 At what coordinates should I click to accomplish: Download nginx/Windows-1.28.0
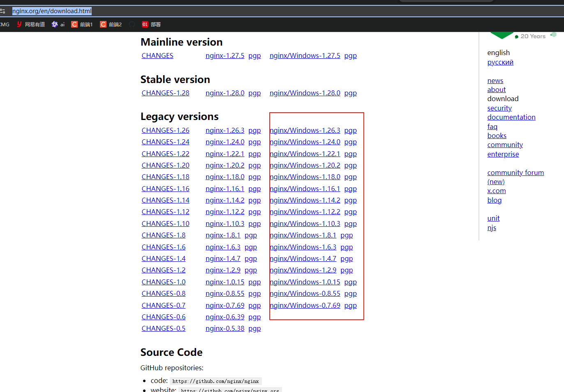tap(305, 93)
